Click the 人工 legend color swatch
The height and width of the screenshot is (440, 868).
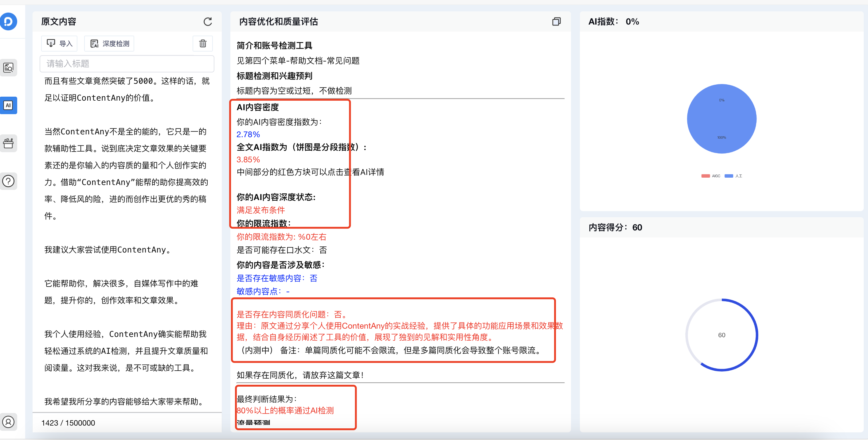click(x=729, y=176)
